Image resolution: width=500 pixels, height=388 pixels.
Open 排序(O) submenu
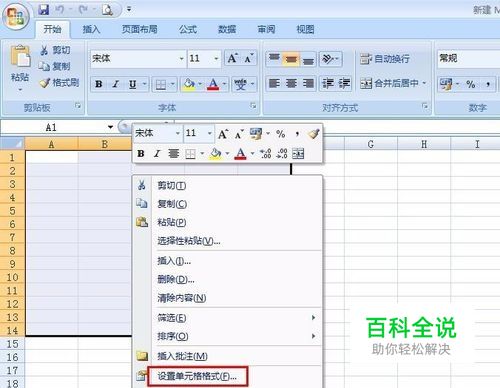click(x=228, y=336)
